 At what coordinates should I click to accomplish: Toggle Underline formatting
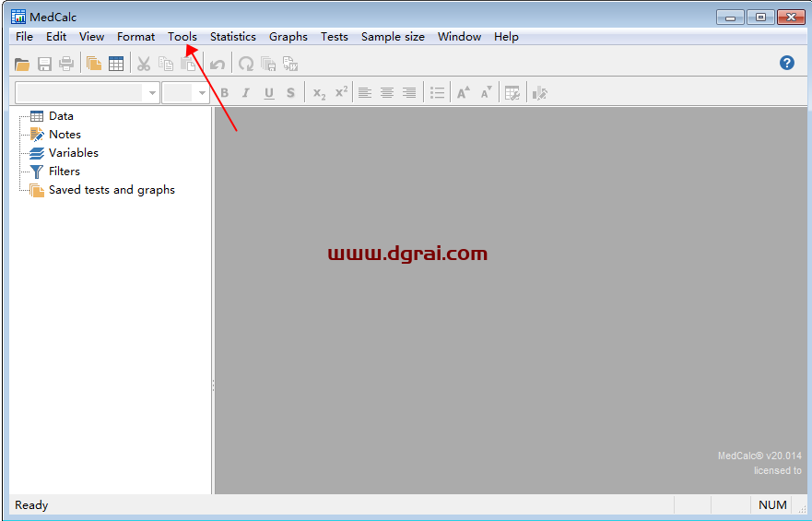pos(269,93)
